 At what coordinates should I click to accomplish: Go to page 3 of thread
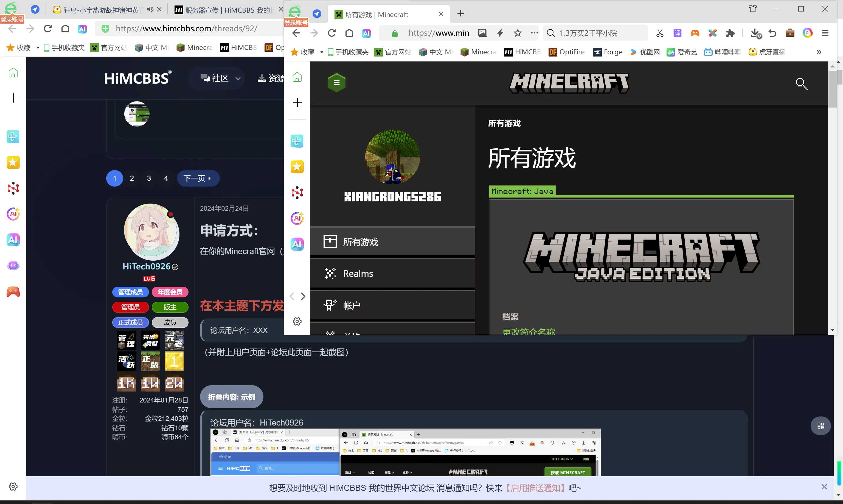point(149,178)
